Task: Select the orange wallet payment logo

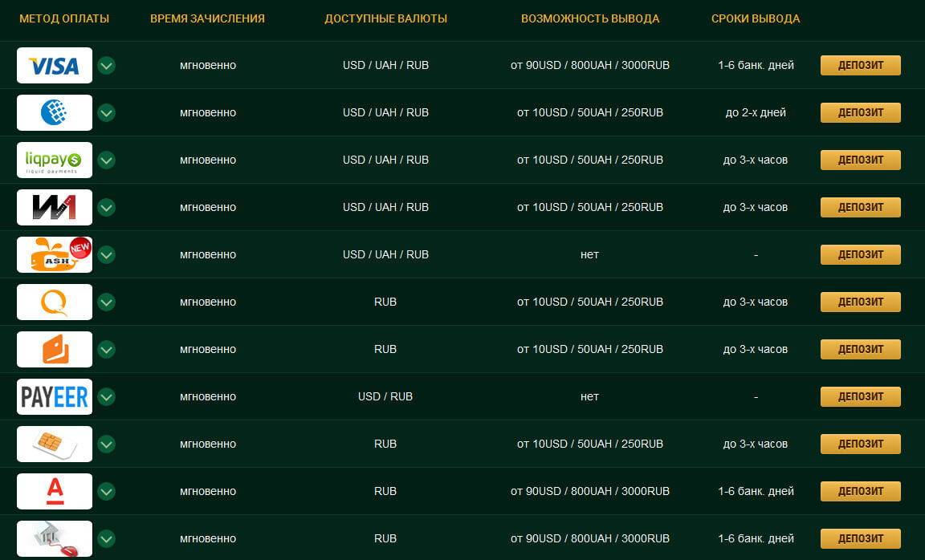Action: tap(55, 349)
